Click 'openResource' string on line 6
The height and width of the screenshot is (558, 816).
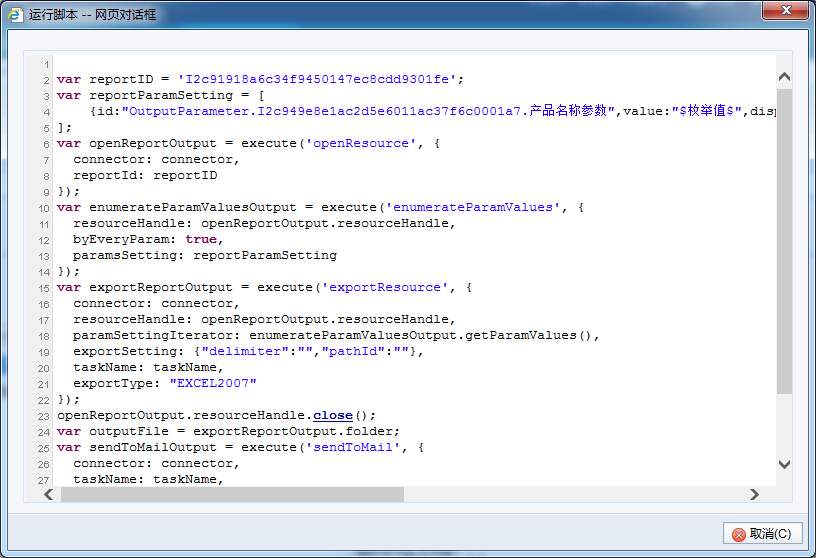(x=361, y=143)
